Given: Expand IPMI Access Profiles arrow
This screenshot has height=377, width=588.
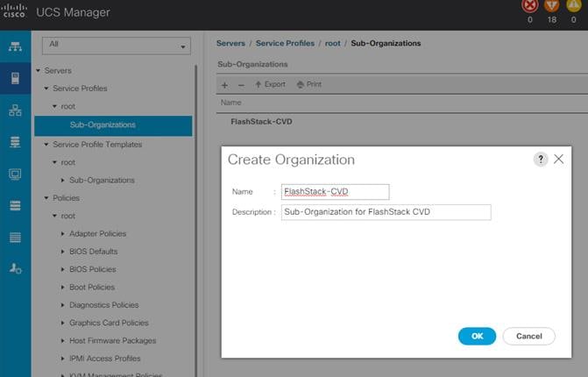Looking at the screenshot, I should point(63,359).
